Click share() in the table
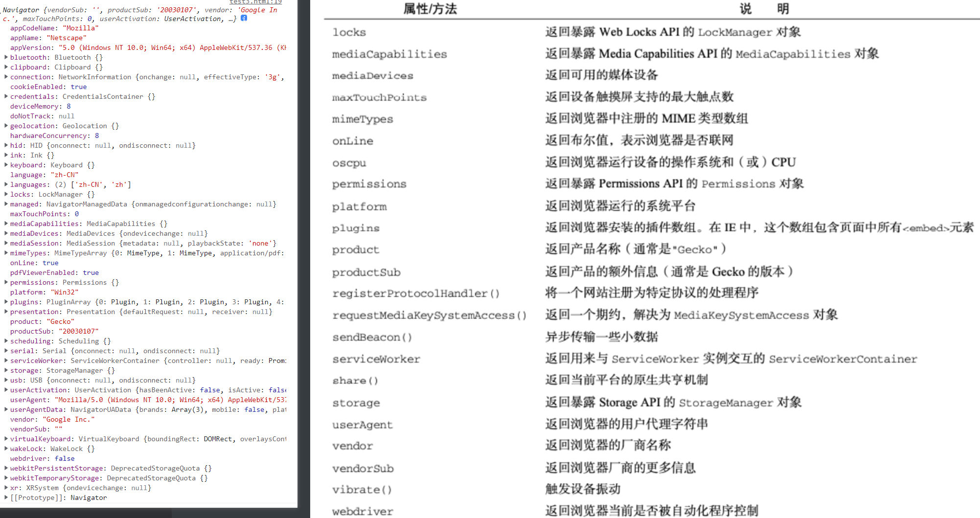Viewport: 980px width, 518px height. [355, 381]
